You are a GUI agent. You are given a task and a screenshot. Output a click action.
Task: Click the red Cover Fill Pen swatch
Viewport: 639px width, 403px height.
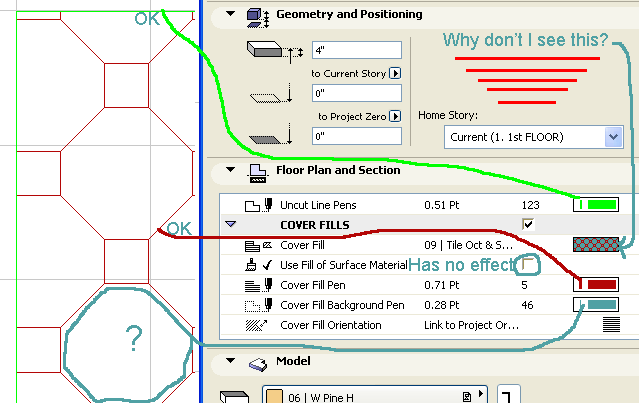click(596, 284)
